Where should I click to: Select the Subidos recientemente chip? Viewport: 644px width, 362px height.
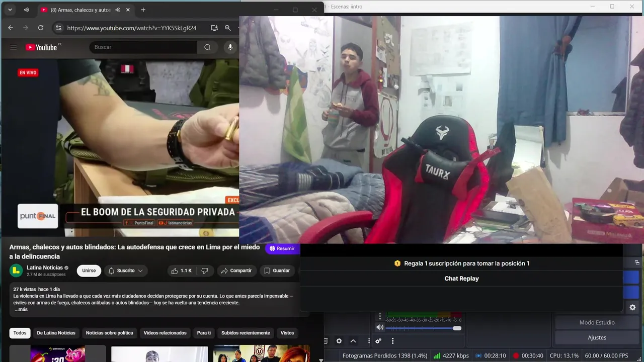(x=246, y=333)
